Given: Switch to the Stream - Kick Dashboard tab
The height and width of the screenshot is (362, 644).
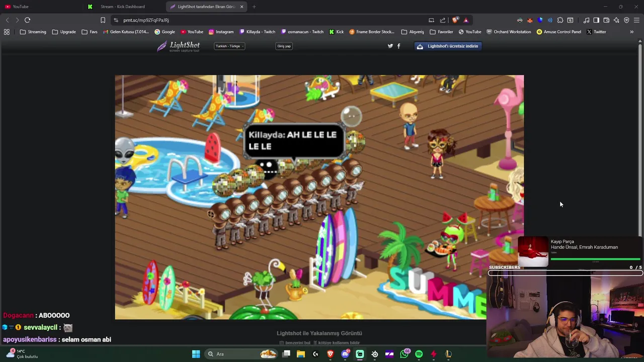Looking at the screenshot, I should [123, 7].
